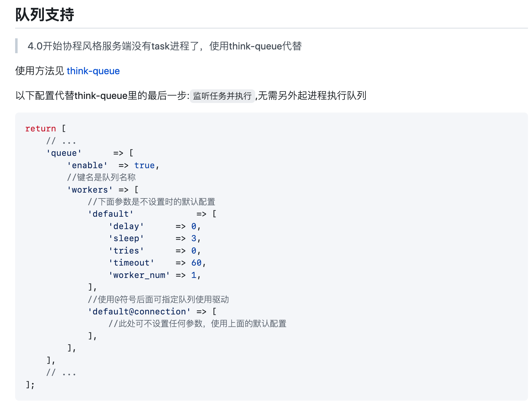Click the 'default@connection' key
The height and width of the screenshot is (405, 532).
point(139,312)
